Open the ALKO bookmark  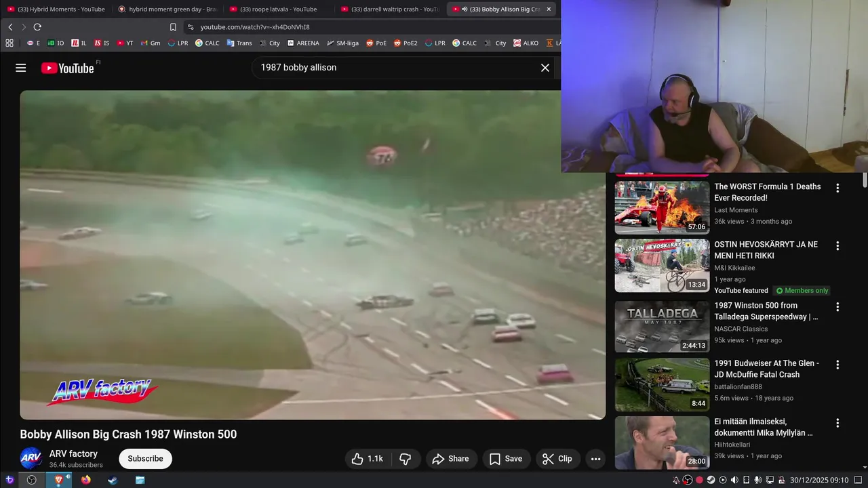(526, 43)
